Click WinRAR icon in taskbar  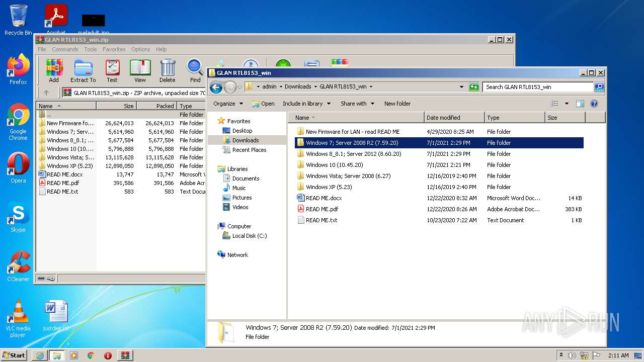point(125,355)
